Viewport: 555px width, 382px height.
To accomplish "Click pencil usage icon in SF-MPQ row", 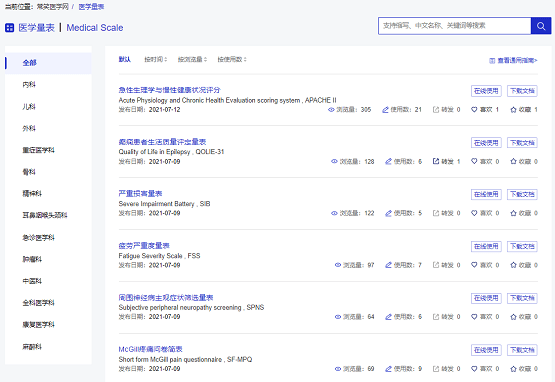I will click(388, 369).
